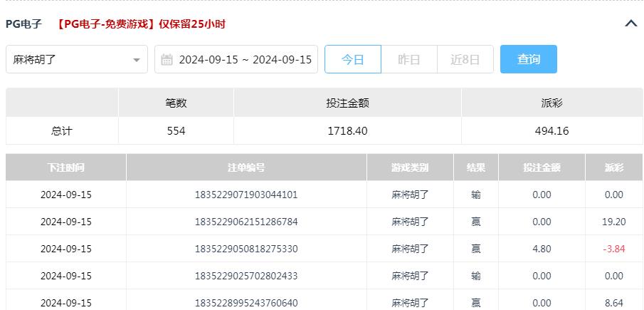Click the dropdown arrow beside 麻将胡了
644x310 pixels.
137,60
